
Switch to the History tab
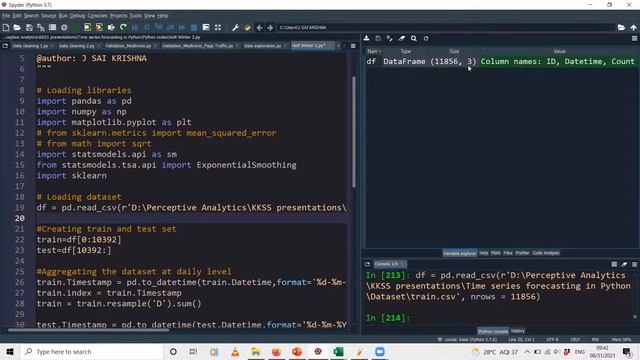coord(518,331)
